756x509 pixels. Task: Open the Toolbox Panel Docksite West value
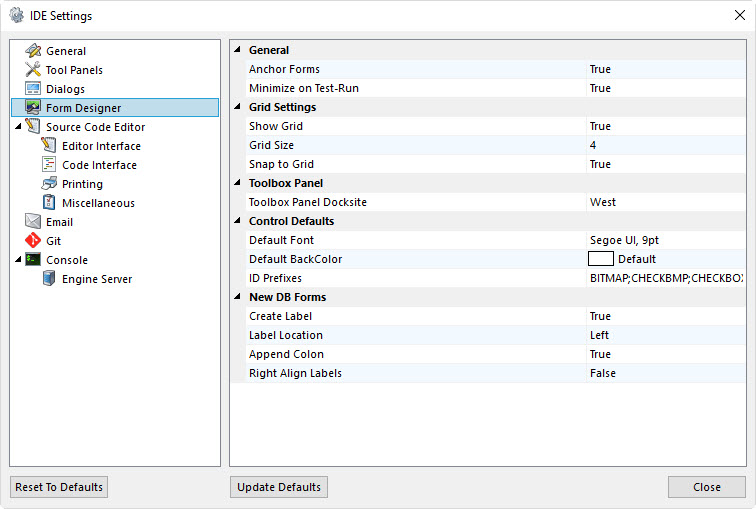pyautogui.click(x=666, y=202)
